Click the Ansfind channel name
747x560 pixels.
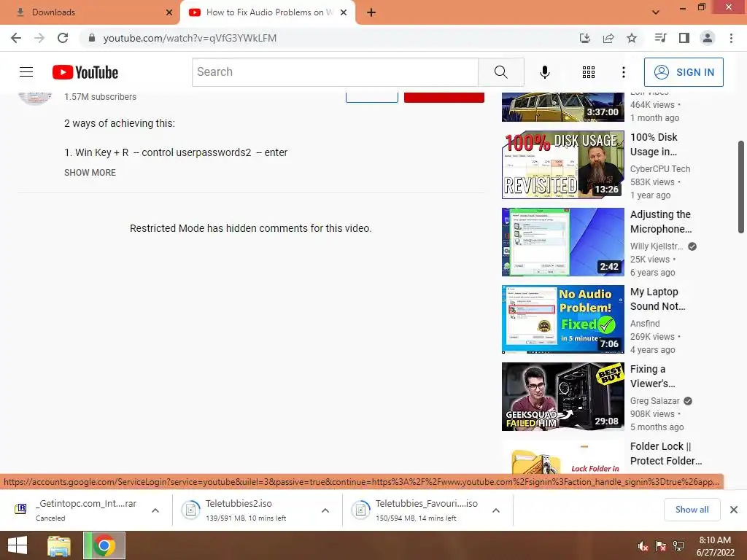click(645, 323)
